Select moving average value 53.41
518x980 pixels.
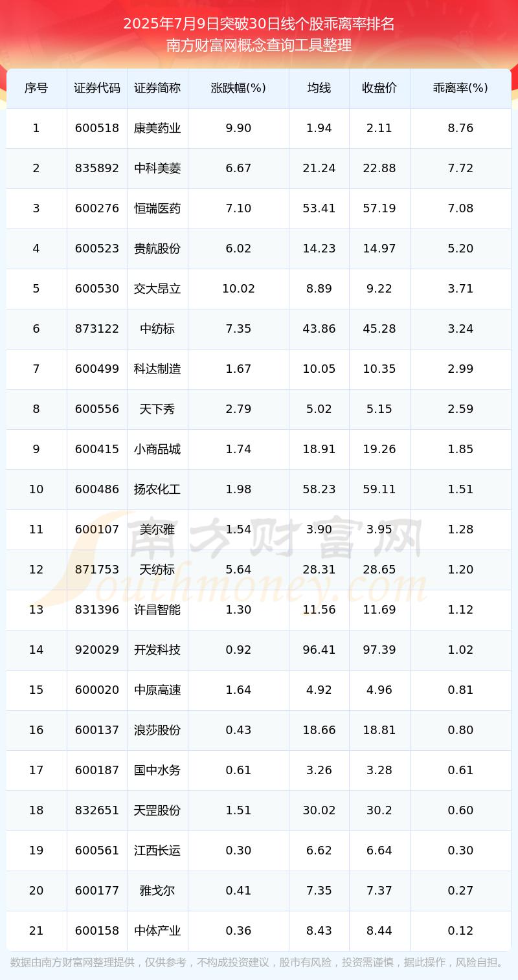click(x=319, y=208)
